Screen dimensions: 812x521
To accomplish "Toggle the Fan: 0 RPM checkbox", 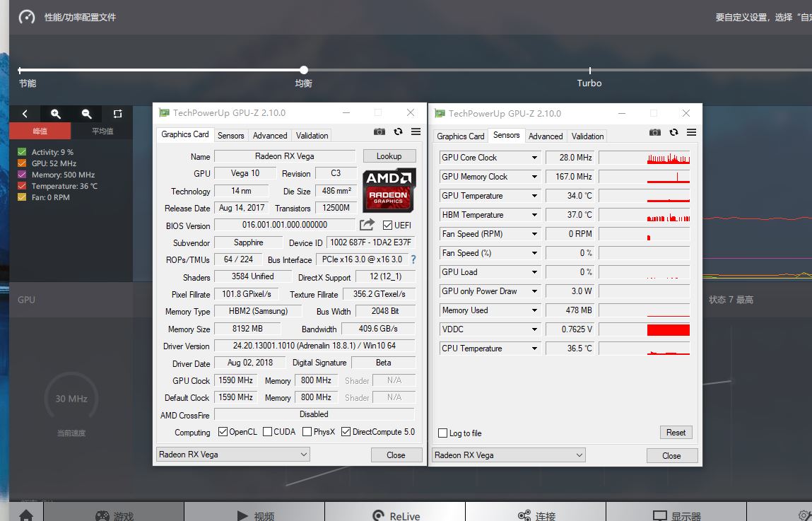I will 22,197.
